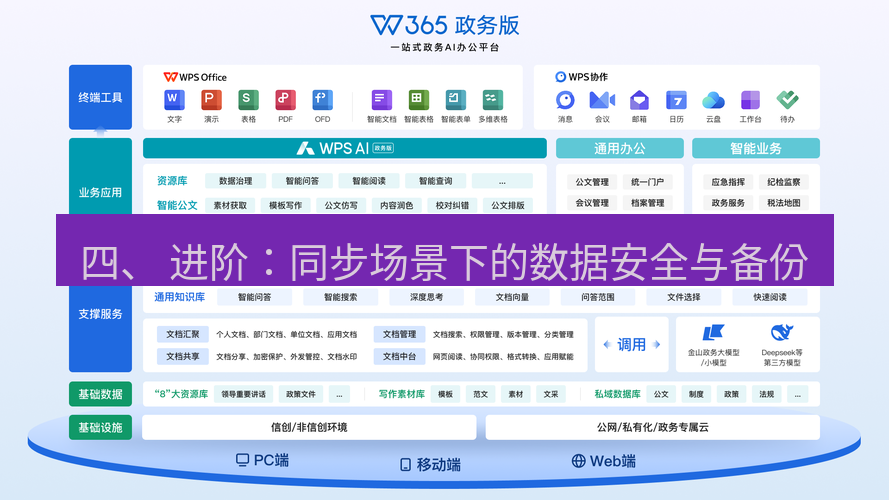Select the 基础数据 side label
889x500 pixels.
click(100, 394)
